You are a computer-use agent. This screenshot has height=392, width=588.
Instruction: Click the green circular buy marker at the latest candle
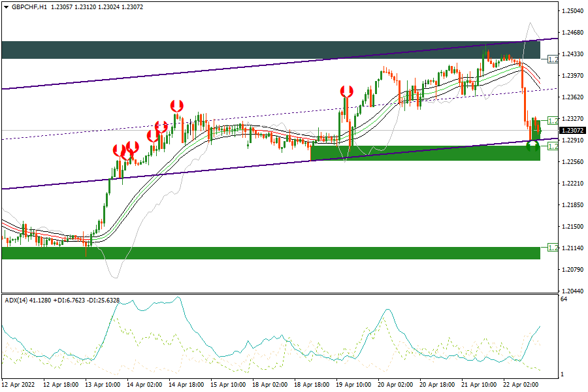pos(533,145)
